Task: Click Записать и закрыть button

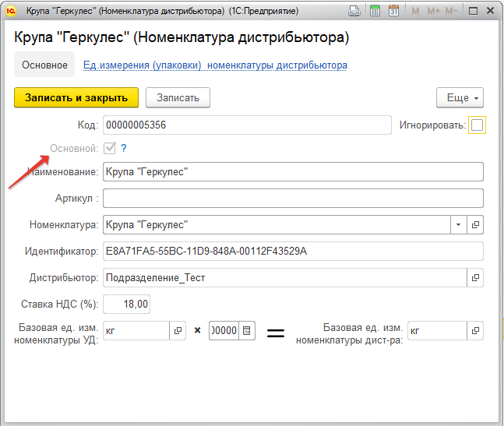Action: point(76,97)
